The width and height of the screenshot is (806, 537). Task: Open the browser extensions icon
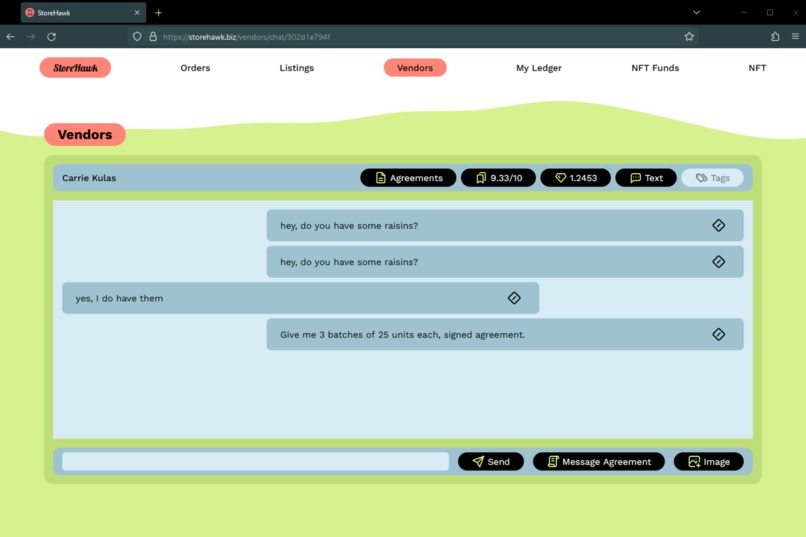[x=775, y=36]
